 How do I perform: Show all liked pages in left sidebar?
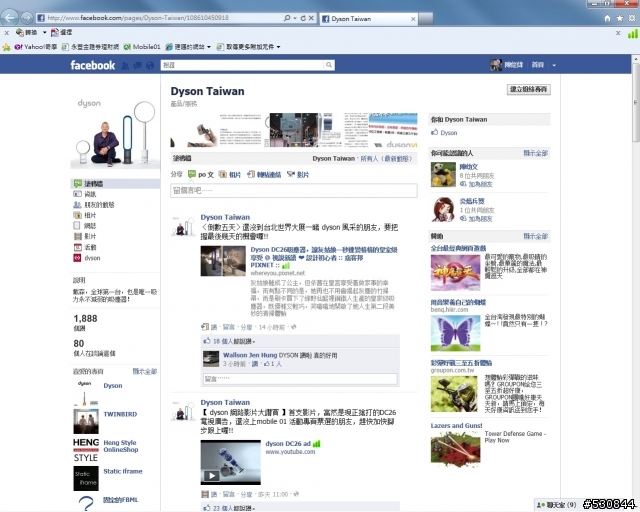click(x=145, y=372)
